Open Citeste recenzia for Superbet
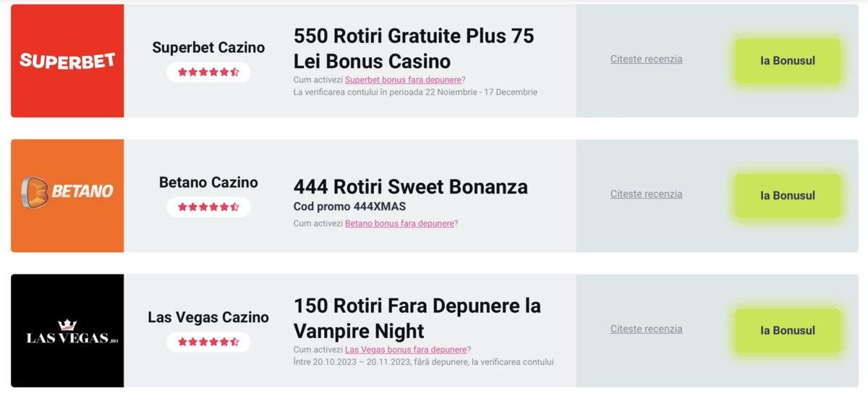The height and width of the screenshot is (404, 868). point(646,59)
